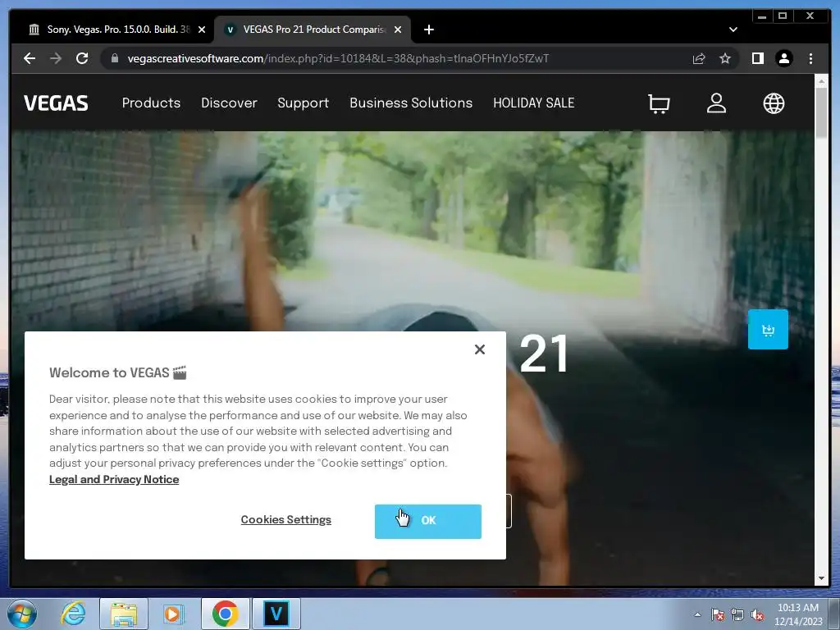The image size is (840, 630).
Task: Open Windows Start menu
Action: pos(22,614)
